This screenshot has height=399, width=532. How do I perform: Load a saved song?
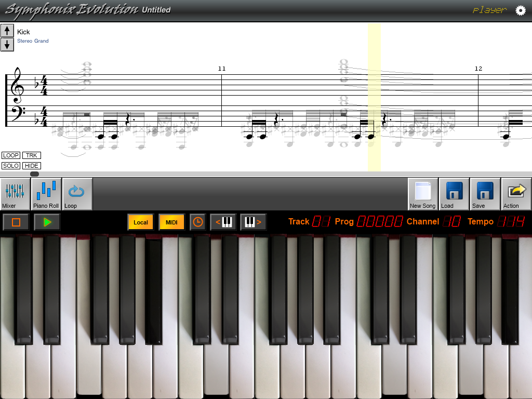[454, 194]
